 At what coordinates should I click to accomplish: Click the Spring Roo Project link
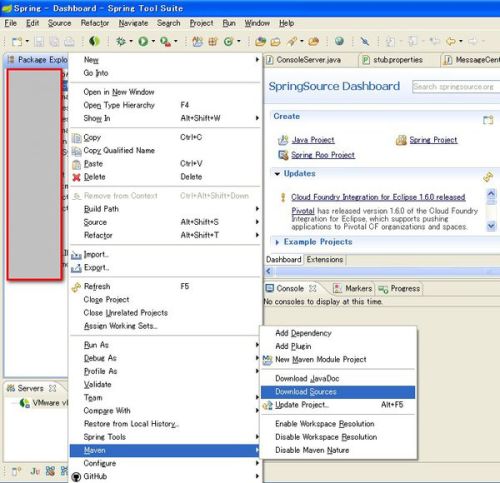(x=323, y=155)
